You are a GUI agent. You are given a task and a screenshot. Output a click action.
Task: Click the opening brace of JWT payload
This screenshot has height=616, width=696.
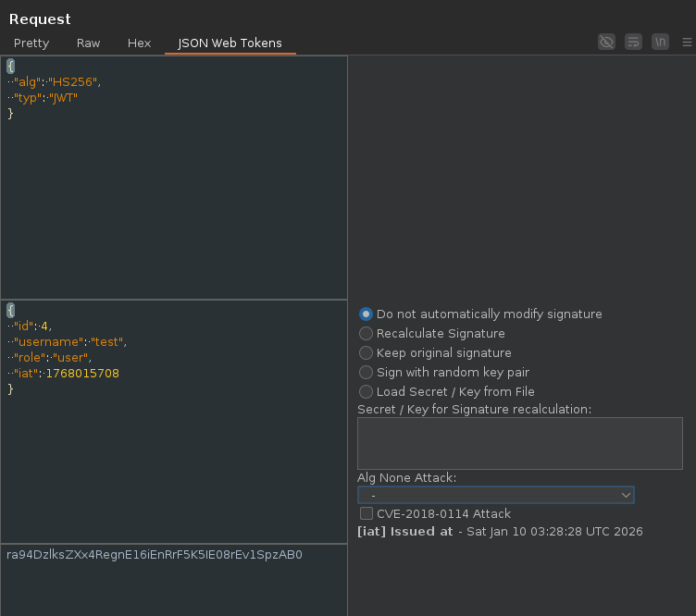point(11,310)
